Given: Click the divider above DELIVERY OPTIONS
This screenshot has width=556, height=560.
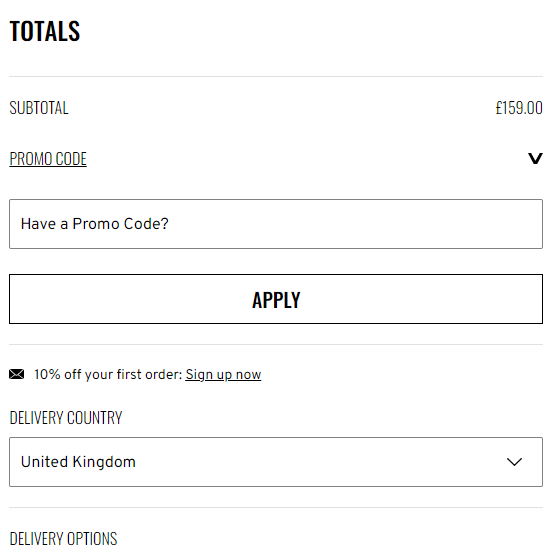Looking at the screenshot, I should [x=276, y=507].
